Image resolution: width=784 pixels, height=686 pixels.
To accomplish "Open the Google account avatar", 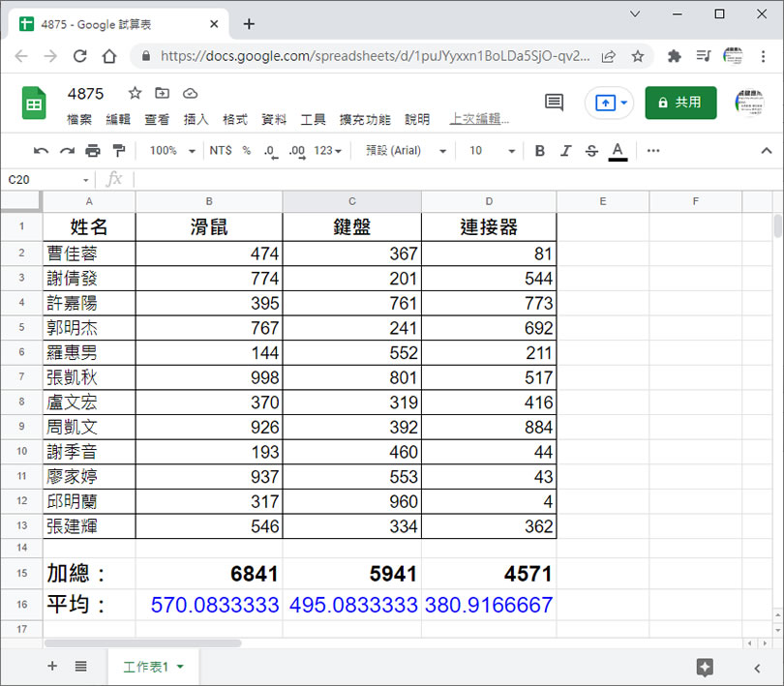I will [x=749, y=103].
